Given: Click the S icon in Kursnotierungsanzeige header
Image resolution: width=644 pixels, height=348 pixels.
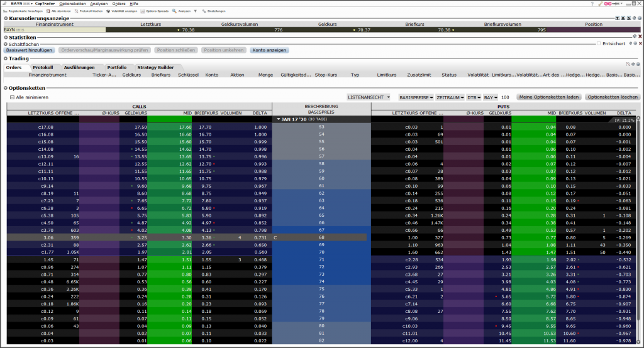Looking at the screenshot, I should pos(629,18).
